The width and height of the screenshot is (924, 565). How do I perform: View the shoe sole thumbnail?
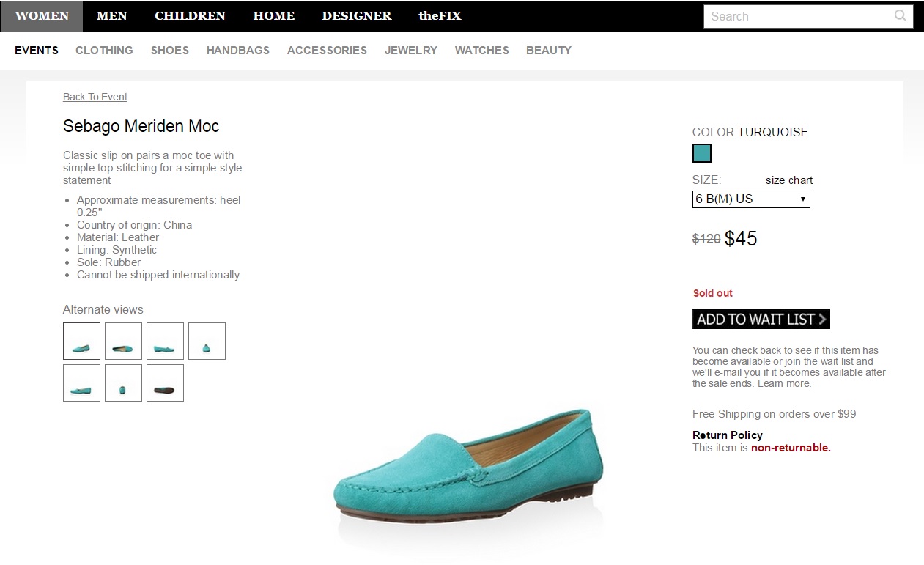[165, 383]
